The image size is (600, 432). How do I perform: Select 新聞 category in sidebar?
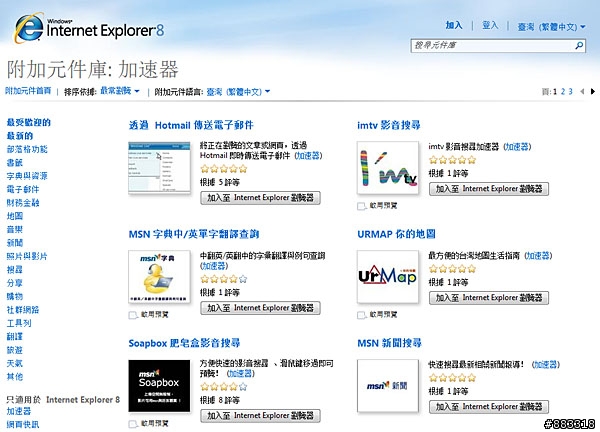(15, 243)
